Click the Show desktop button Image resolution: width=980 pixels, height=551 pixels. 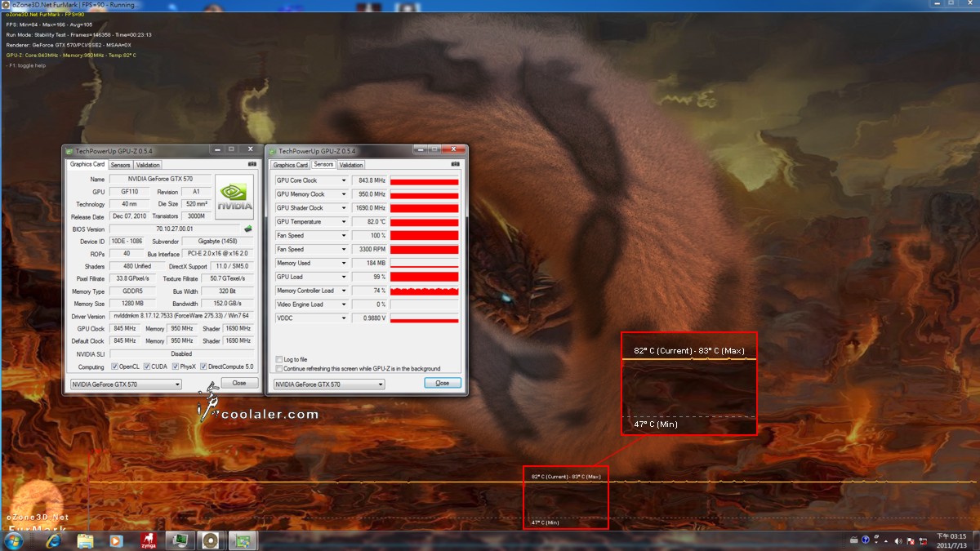point(976,540)
